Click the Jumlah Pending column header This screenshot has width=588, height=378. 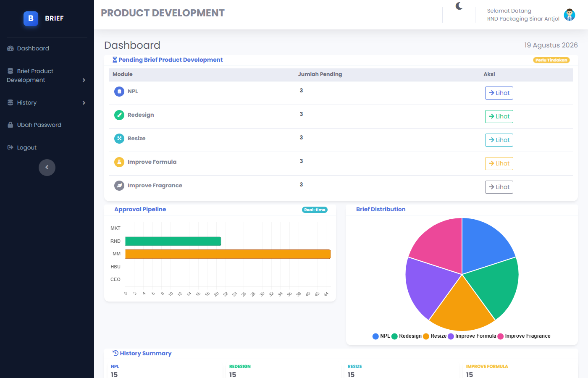click(x=320, y=74)
